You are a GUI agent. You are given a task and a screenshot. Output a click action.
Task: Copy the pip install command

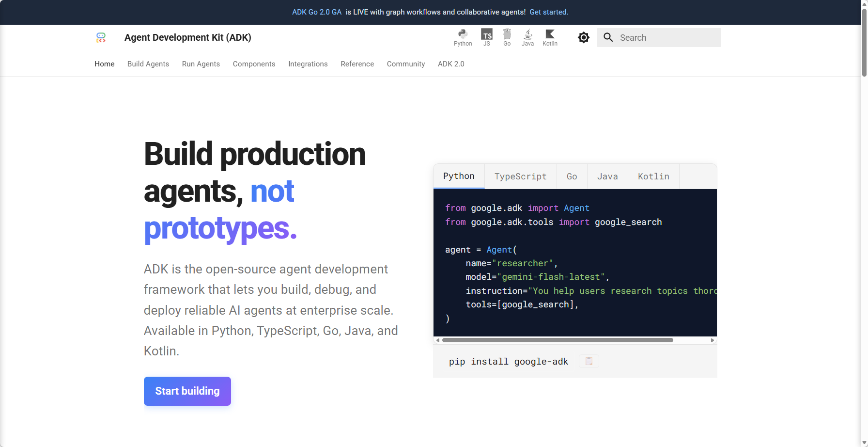coord(589,361)
